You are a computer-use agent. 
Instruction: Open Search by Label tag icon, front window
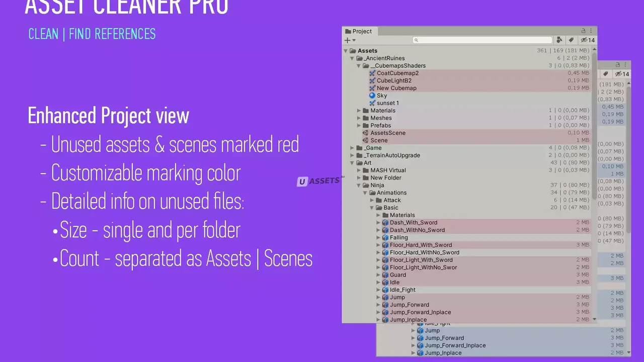(572, 40)
